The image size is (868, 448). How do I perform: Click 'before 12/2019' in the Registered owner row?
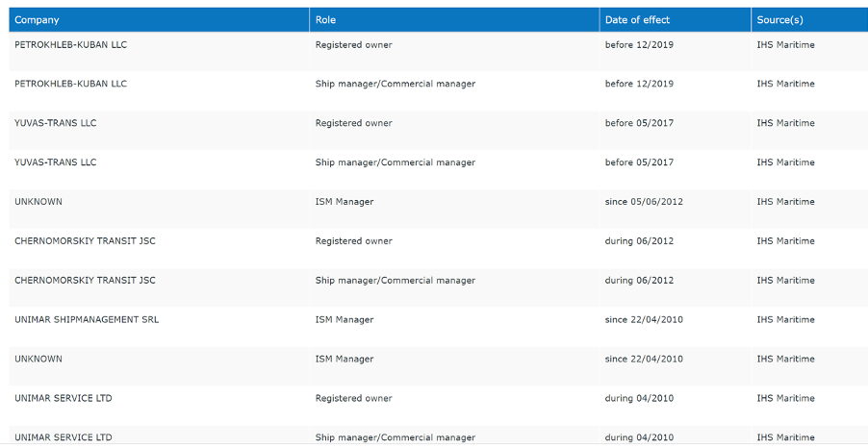tap(639, 45)
